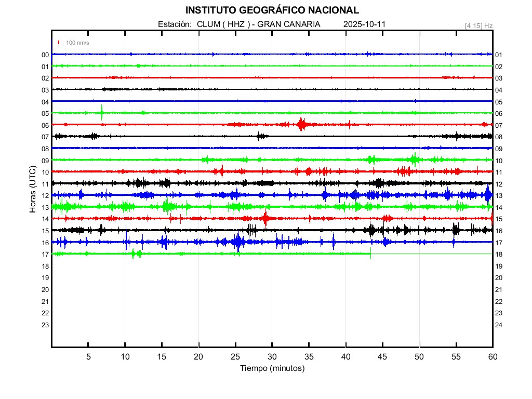Click the "GRAN CANARIA" location text
Image resolution: width=532 pixels, height=399 pixels.
(x=289, y=24)
